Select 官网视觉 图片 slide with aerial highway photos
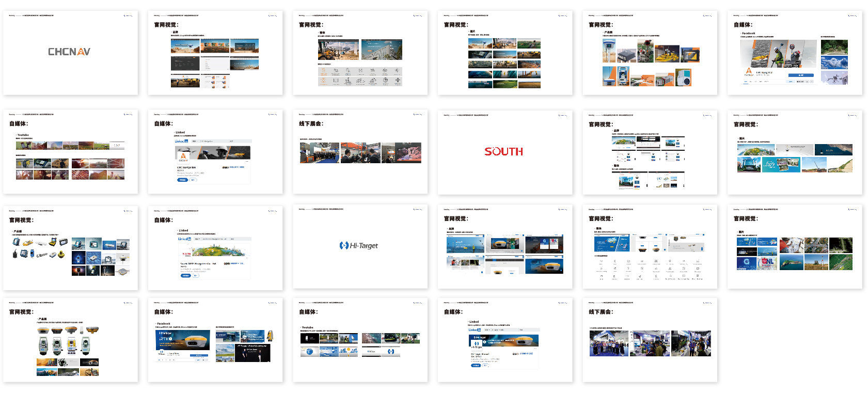868x393 pixels. click(x=795, y=246)
